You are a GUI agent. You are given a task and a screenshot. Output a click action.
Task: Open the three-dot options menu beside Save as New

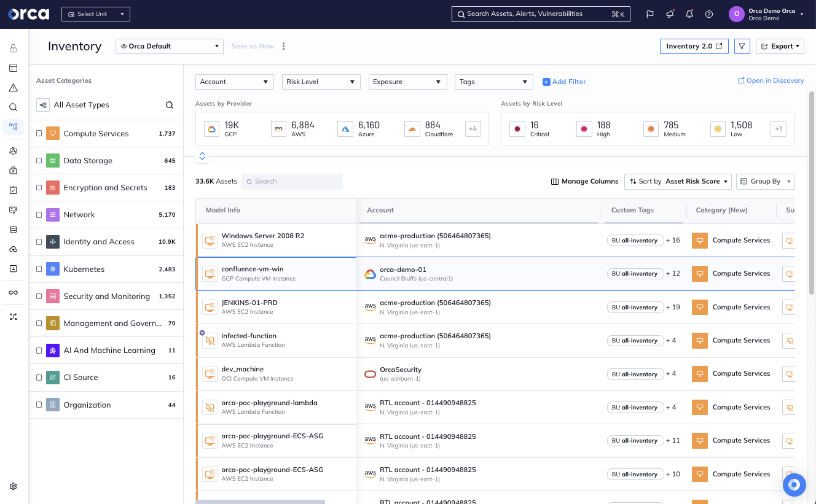283,46
